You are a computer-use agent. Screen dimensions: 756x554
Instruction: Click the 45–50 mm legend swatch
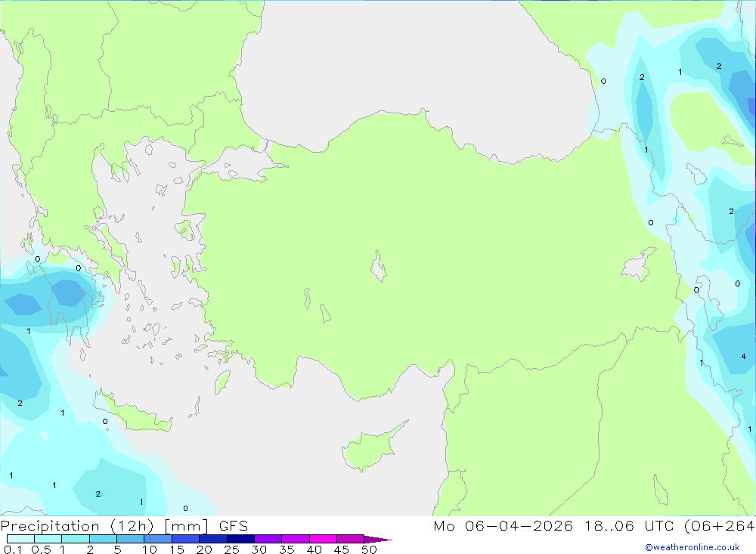[351, 539]
